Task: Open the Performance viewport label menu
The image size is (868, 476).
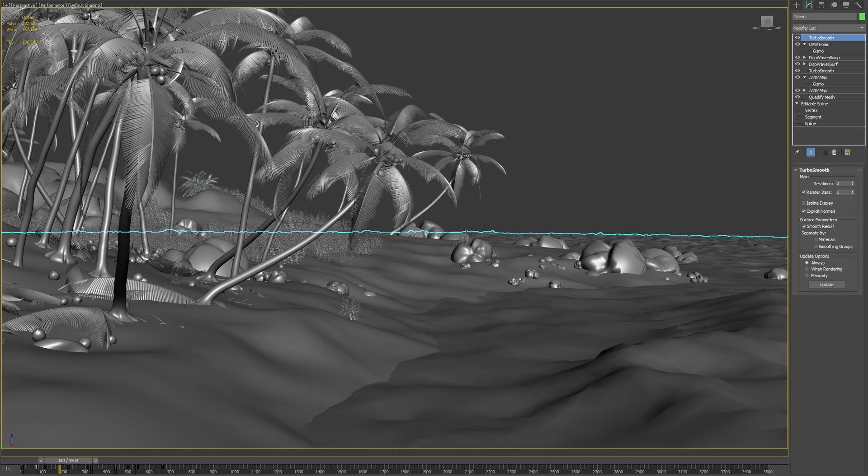Action: pos(53,5)
